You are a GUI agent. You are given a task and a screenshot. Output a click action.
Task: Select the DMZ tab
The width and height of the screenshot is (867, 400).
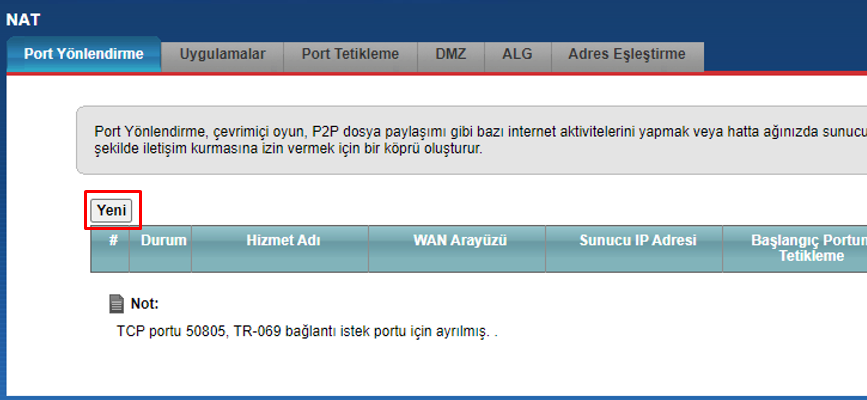point(451,55)
